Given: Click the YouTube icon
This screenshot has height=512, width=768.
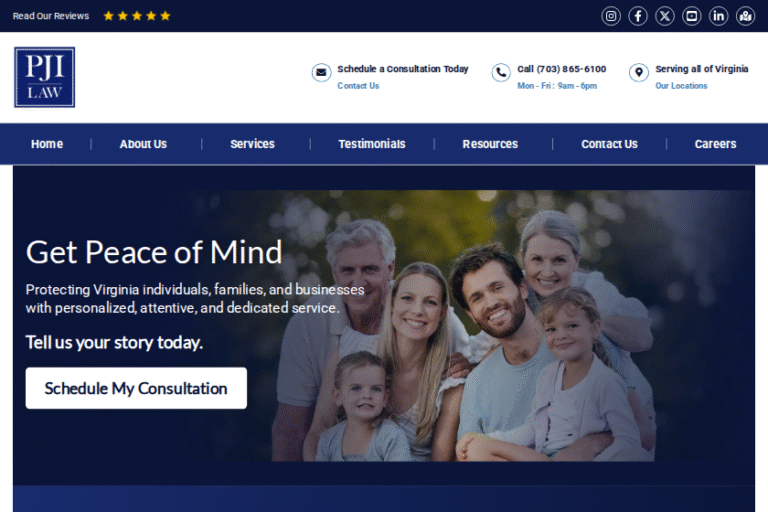Looking at the screenshot, I should click(x=692, y=16).
